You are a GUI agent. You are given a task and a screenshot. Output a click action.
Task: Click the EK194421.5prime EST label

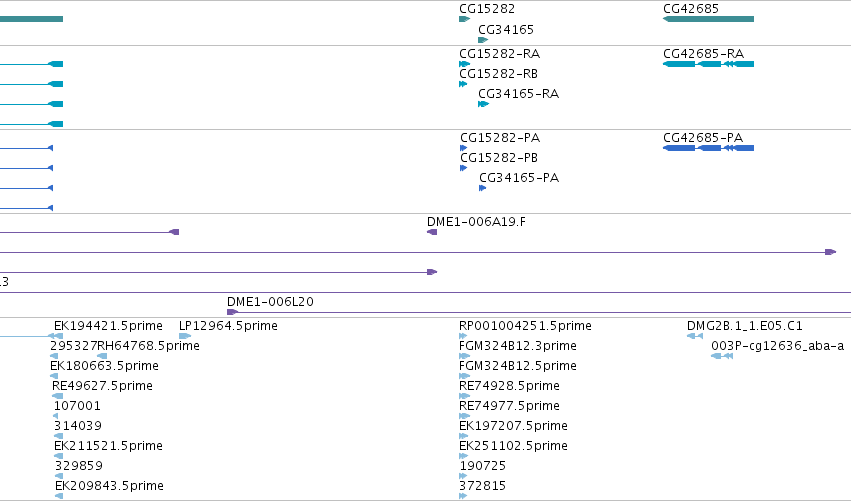[108, 326]
